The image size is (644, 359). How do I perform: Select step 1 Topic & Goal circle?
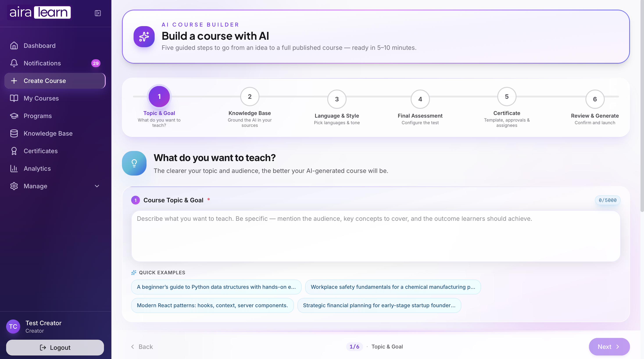pos(159,97)
